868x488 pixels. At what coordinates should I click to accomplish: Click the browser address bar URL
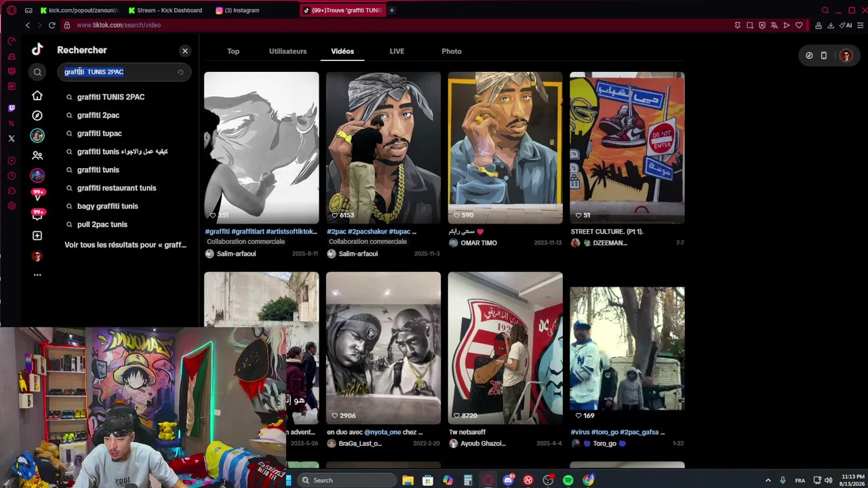point(119,25)
